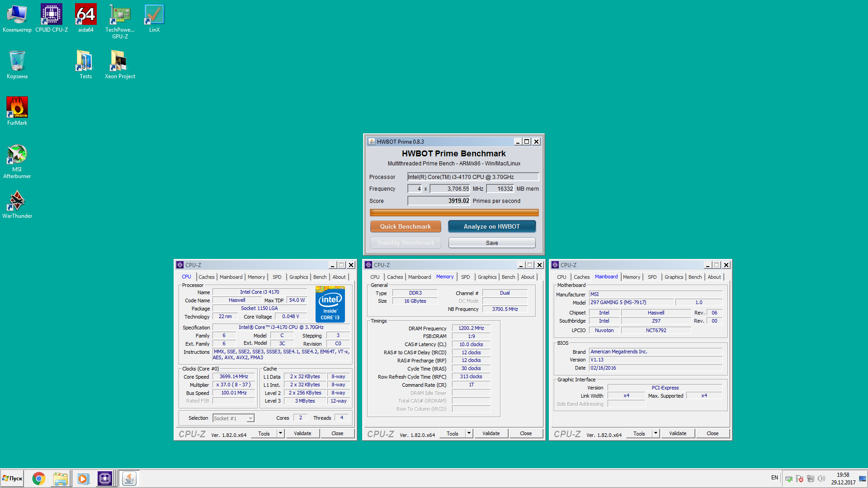Click the NB Frequency 3700.5 MHz value
The width and height of the screenshot is (868, 488).
click(505, 309)
